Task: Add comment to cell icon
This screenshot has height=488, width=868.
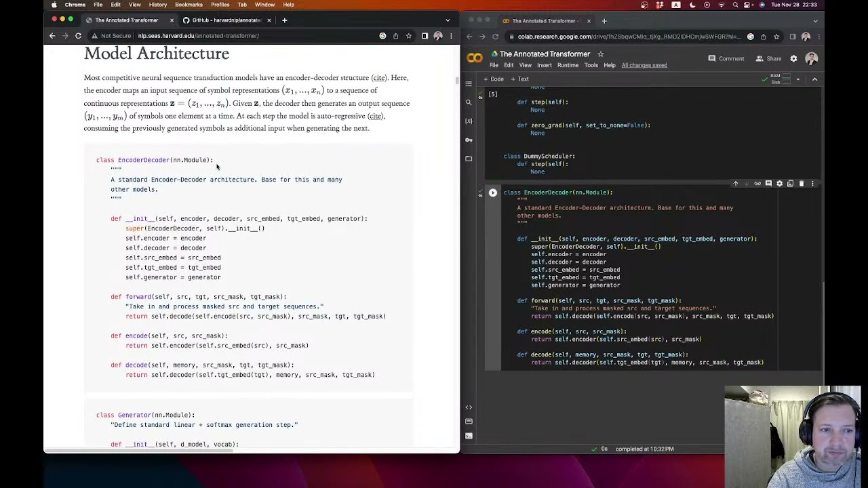Action: point(768,184)
